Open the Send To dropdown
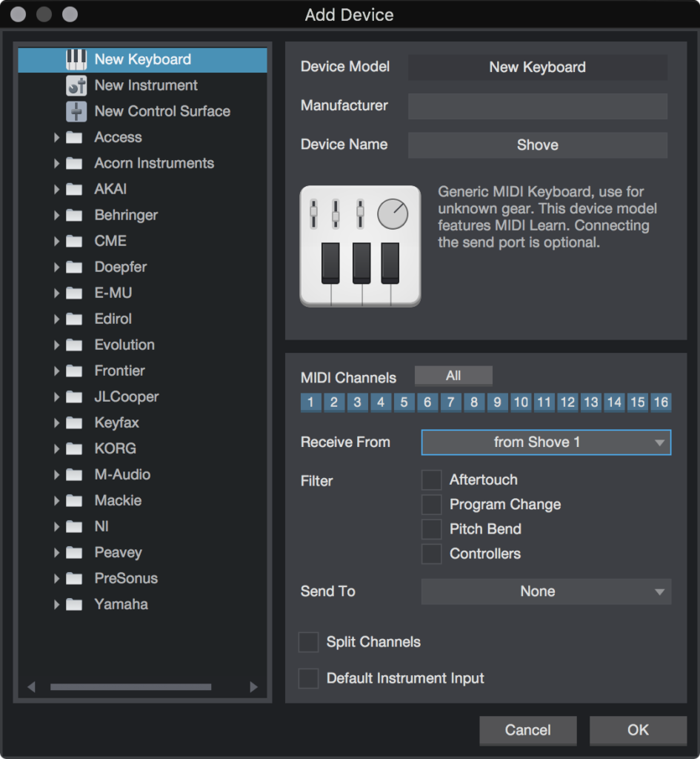The width and height of the screenshot is (700, 759). point(546,591)
